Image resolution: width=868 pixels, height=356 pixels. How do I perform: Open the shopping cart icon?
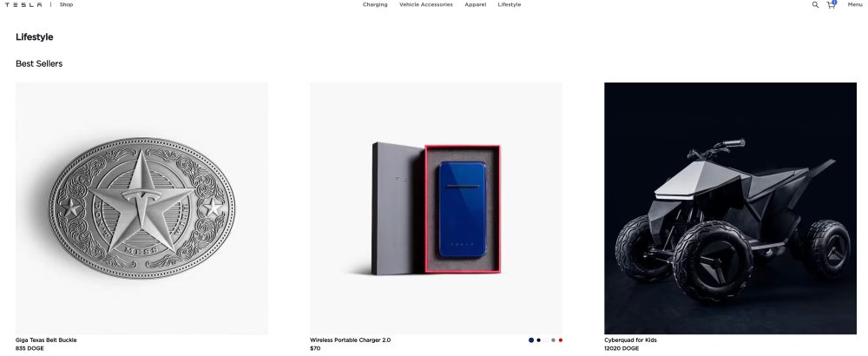831,4
